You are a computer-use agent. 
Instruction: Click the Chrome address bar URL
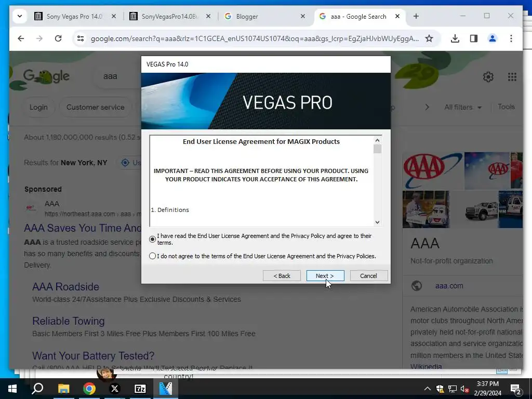(x=255, y=38)
